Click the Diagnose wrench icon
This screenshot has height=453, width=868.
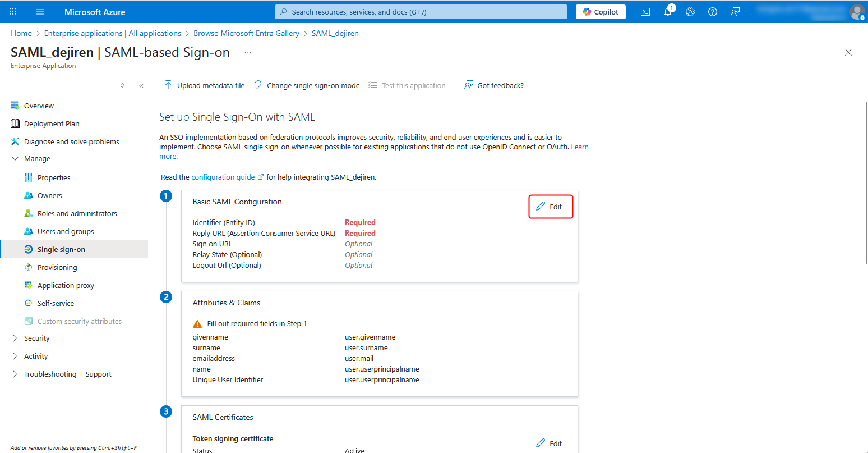[15, 141]
